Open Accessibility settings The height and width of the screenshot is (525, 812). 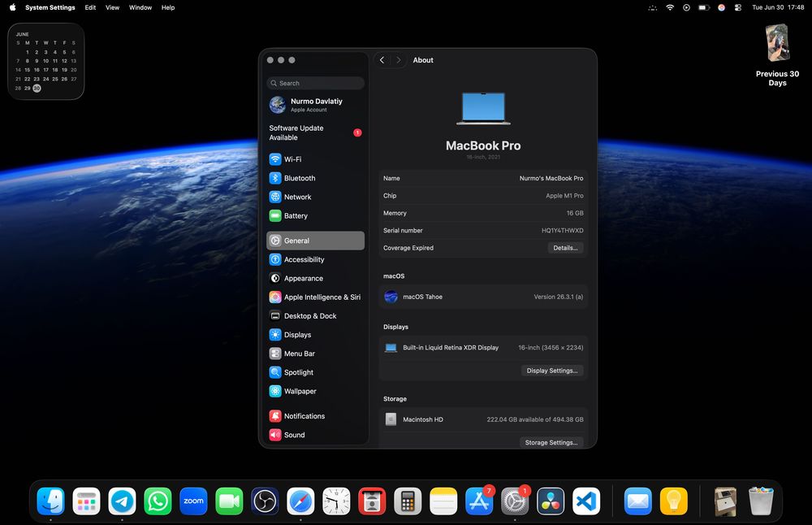click(315, 259)
